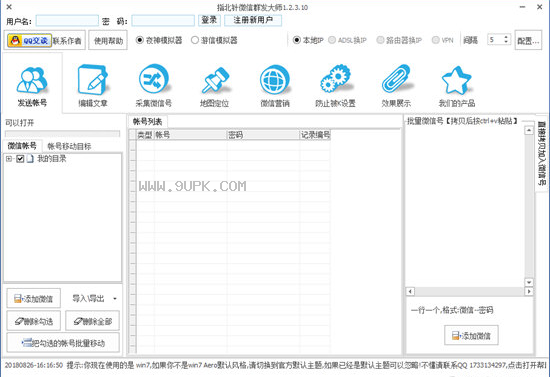Click inside the 批量微信号 paste text area

click(x=465, y=207)
